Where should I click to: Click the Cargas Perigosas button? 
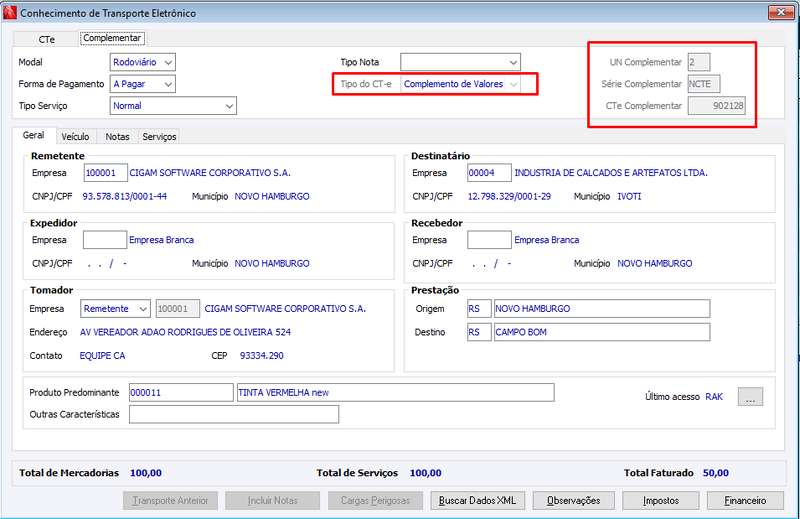[x=376, y=501]
